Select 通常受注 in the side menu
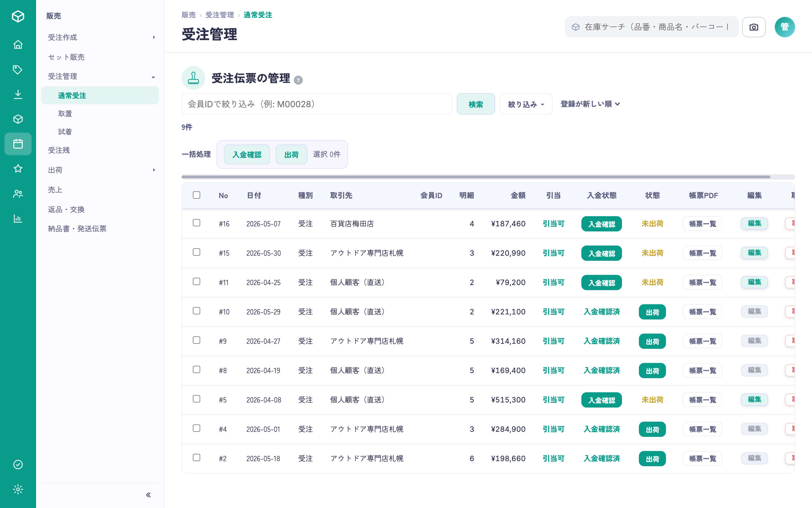Screen dimensions: 812x508 coord(100,95)
